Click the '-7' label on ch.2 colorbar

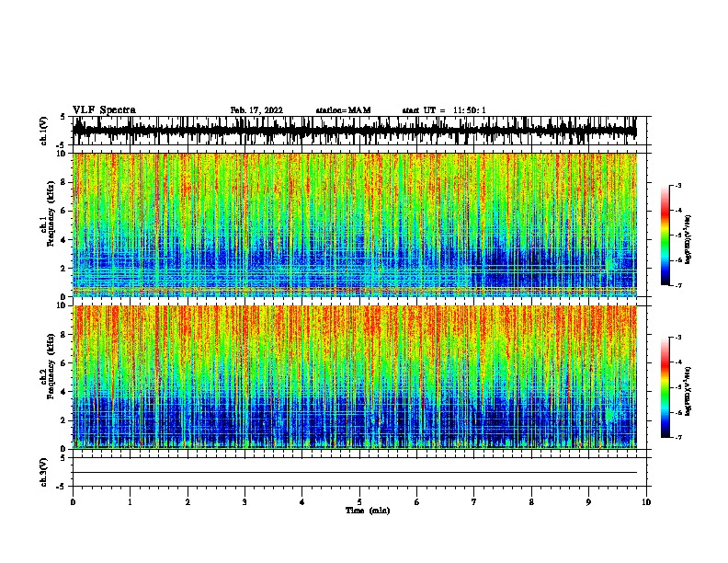pyautogui.click(x=677, y=438)
